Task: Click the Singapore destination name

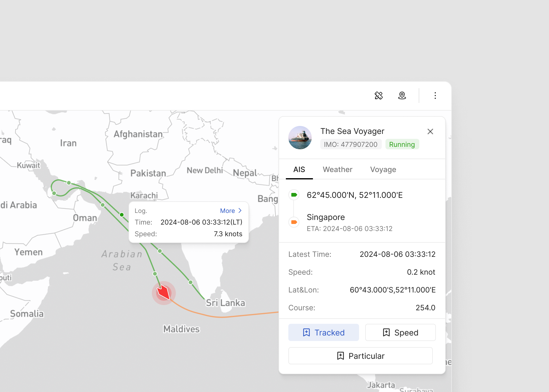Action: click(326, 217)
